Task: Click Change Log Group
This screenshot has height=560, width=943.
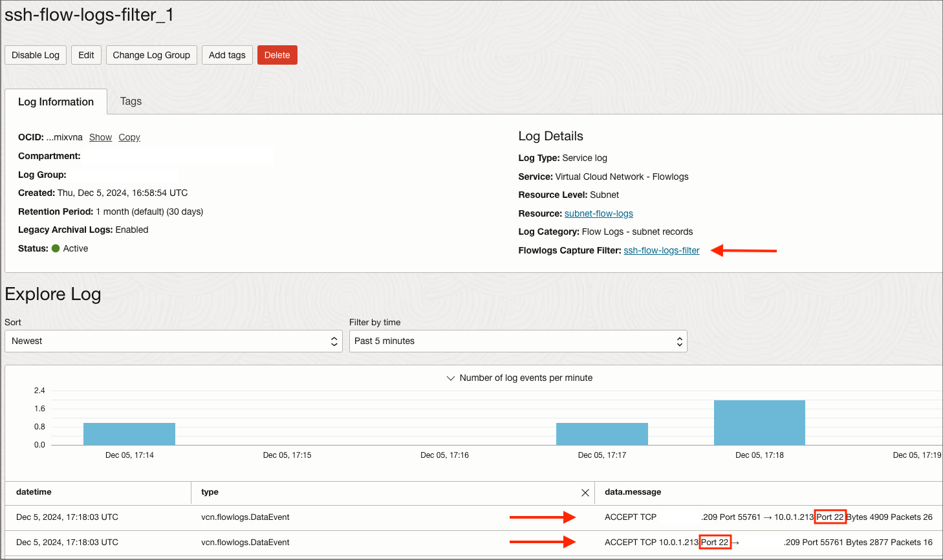Action: (x=151, y=55)
